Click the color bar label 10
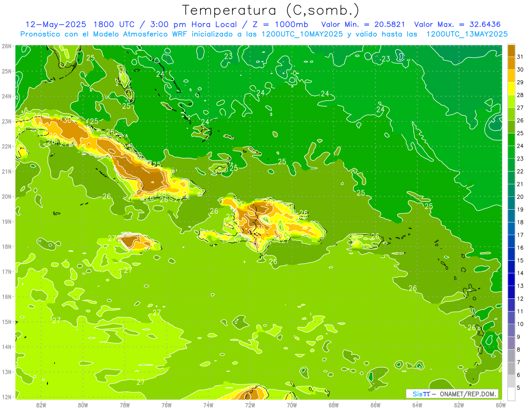 (x=520, y=324)
